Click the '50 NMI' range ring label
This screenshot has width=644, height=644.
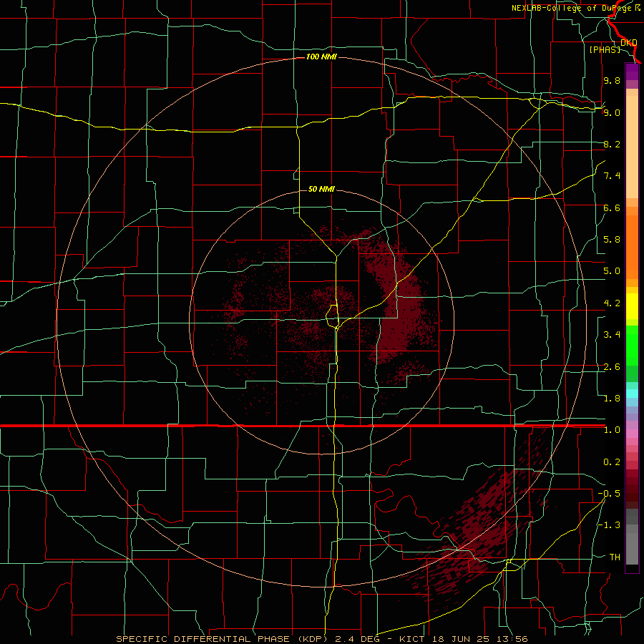click(x=321, y=189)
